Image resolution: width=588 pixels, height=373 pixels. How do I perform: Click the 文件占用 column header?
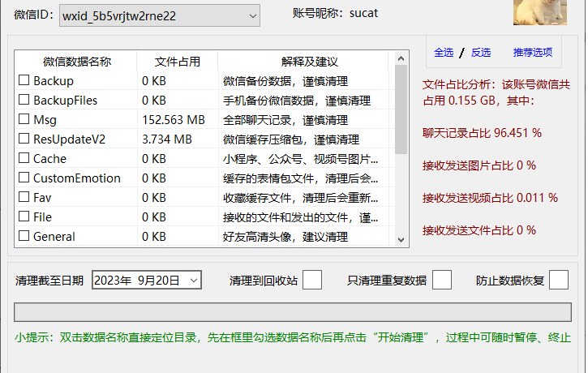coord(177,61)
